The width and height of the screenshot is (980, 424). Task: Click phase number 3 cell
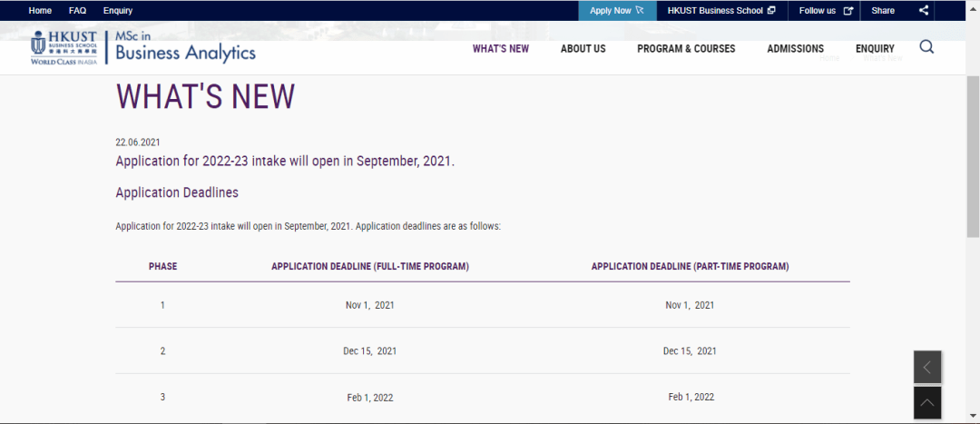pyautogui.click(x=162, y=397)
